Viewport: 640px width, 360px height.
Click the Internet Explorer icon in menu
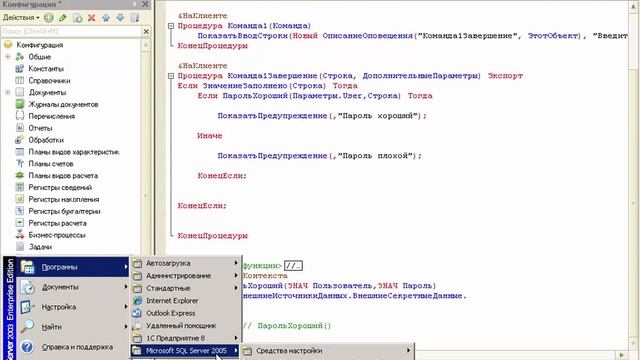pos(138,301)
